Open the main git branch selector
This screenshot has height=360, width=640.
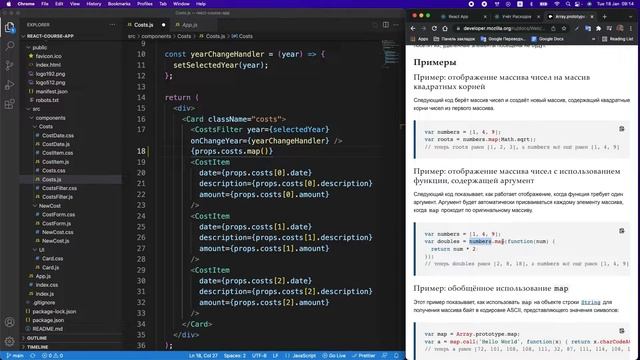pos(15,356)
